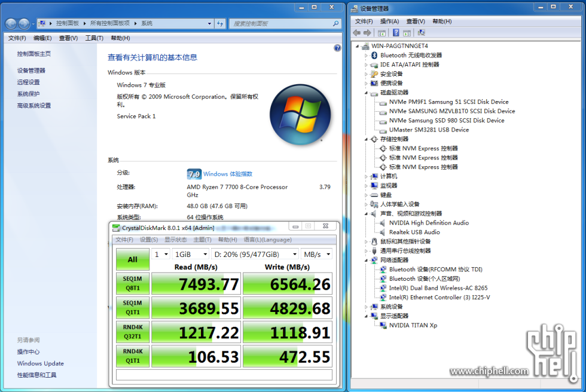The width and height of the screenshot is (586, 392).
Task: Select NVMe Samsung SSD 980 SCSI Disk Device
Action: pyautogui.click(x=447, y=120)
